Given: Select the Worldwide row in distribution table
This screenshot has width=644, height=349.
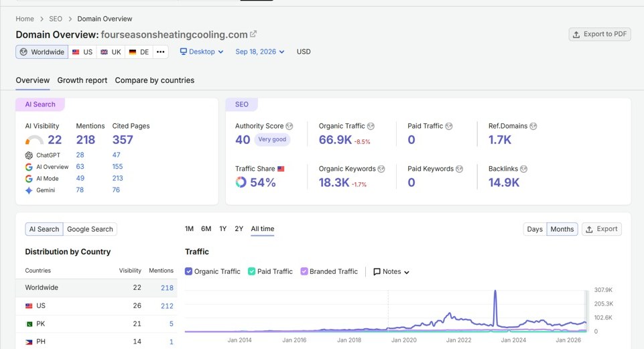Looking at the screenshot, I should click(x=96, y=288).
